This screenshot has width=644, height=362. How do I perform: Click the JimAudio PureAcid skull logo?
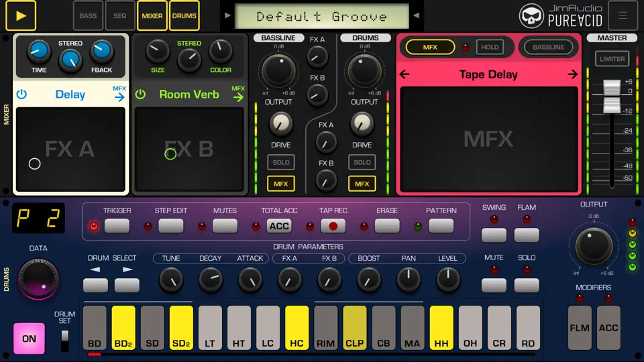(x=531, y=16)
